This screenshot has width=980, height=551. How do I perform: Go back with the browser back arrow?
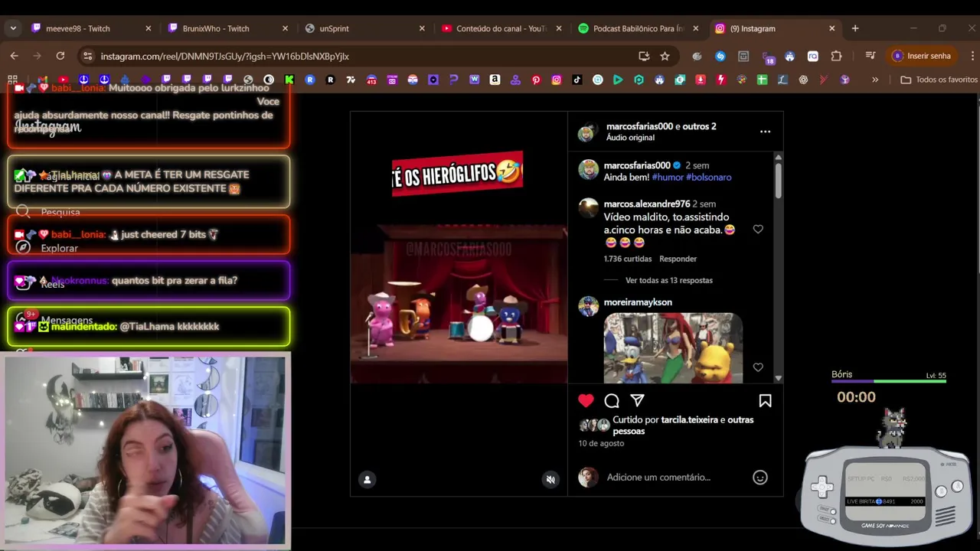tap(14, 56)
